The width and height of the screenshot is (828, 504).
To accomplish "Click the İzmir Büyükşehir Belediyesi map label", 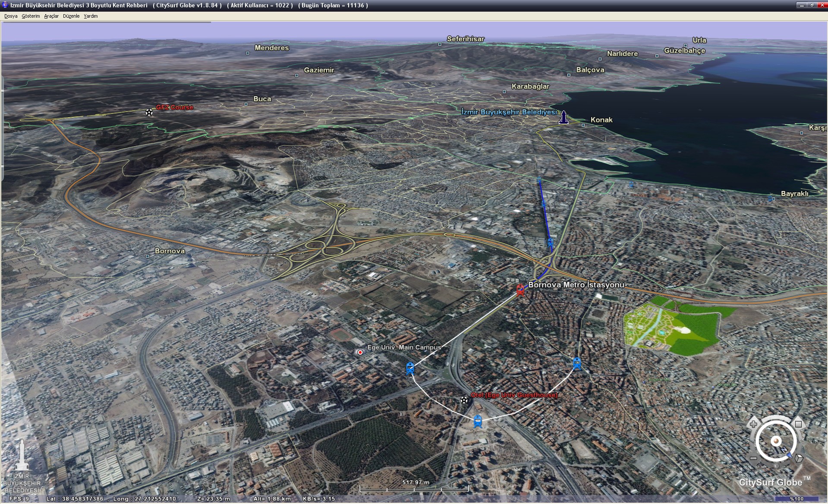I will pos(509,112).
